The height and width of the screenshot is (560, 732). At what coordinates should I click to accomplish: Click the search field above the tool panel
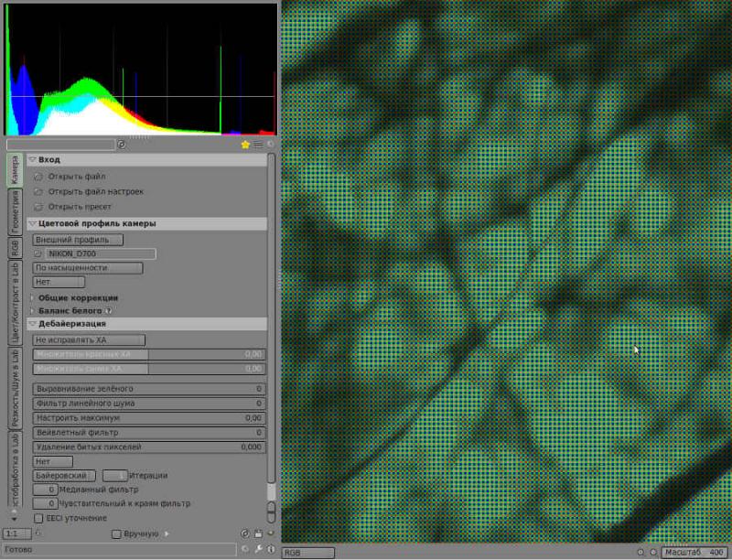pos(60,145)
